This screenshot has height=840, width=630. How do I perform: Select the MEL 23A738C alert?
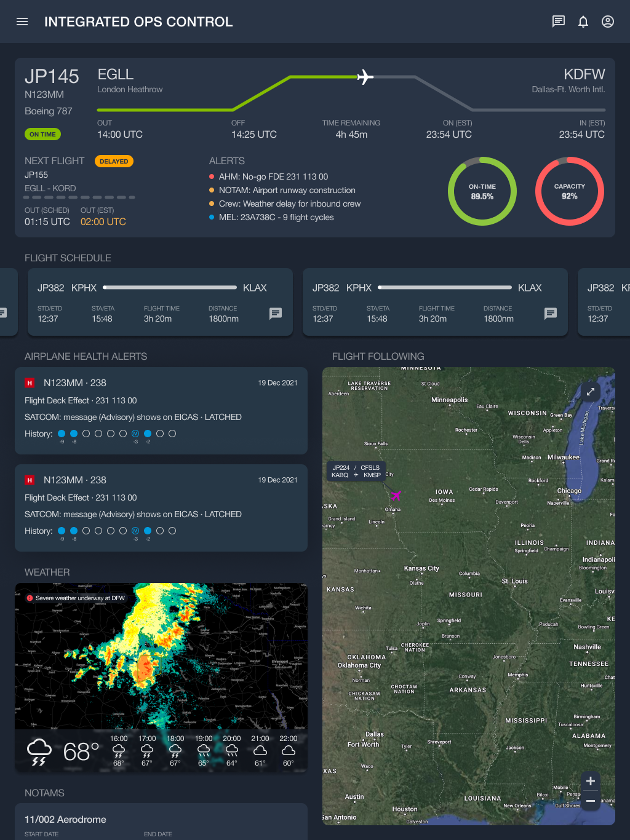pyautogui.click(x=271, y=217)
